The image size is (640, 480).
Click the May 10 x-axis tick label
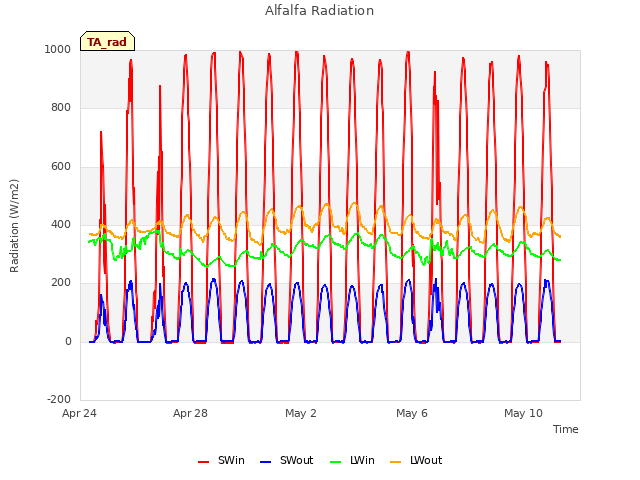pyautogui.click(x=523, y=413)
